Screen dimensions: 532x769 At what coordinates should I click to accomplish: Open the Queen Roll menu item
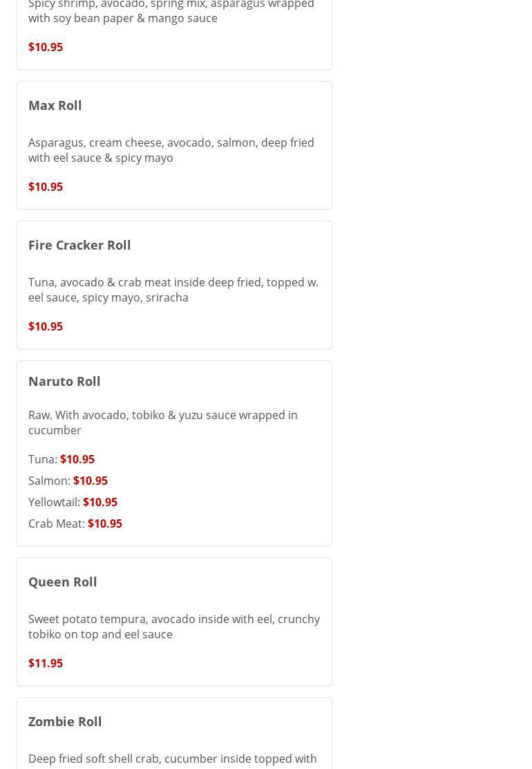(63, 582)
